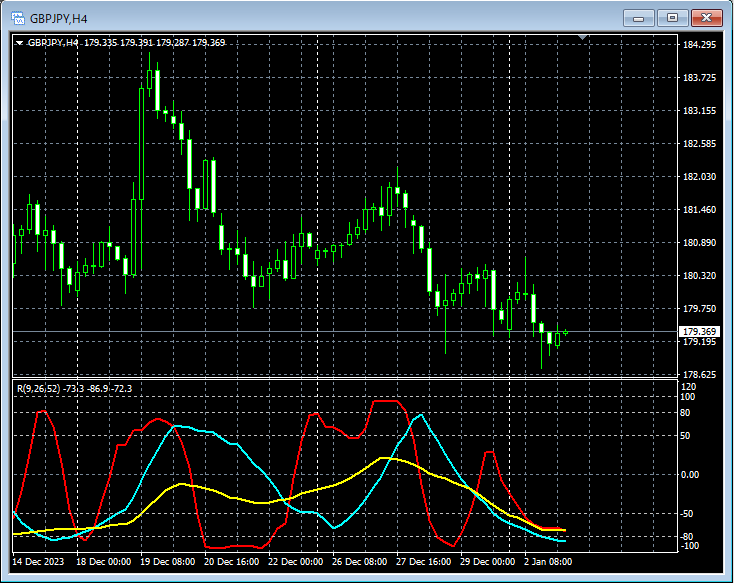Click the 0.00 level on indicator scale

coord(690,475)
